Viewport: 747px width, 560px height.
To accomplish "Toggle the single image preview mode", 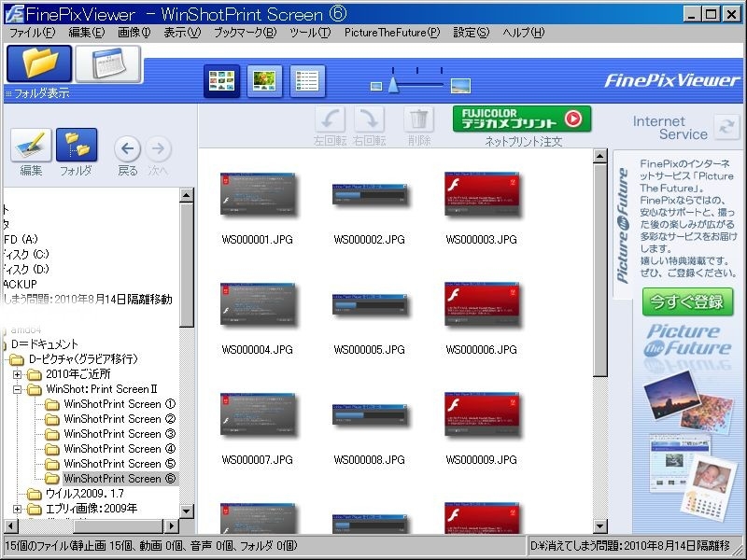I will [x=264, y=82].
